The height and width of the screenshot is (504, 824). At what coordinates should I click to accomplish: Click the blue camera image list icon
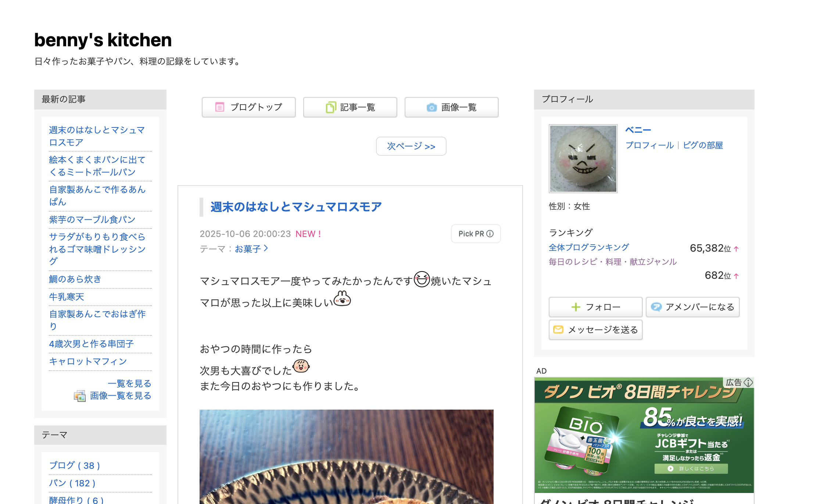(x=431, y=107)
